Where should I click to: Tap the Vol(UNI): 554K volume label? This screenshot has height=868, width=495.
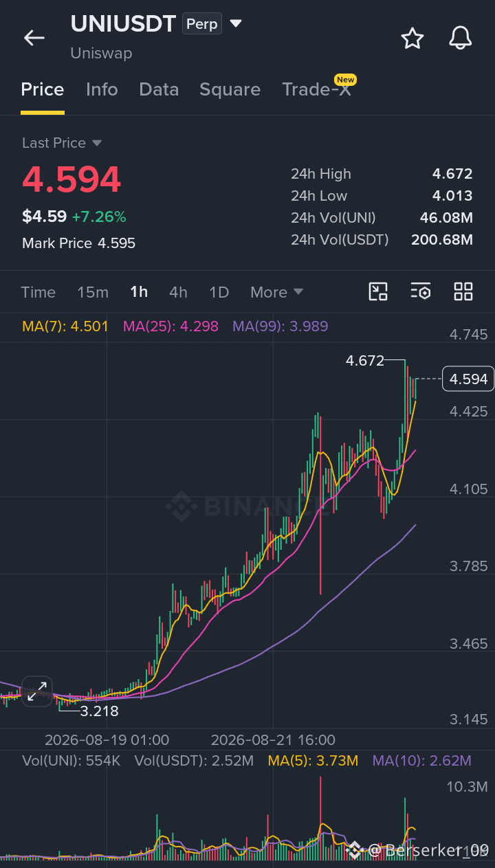pos(71,761)
